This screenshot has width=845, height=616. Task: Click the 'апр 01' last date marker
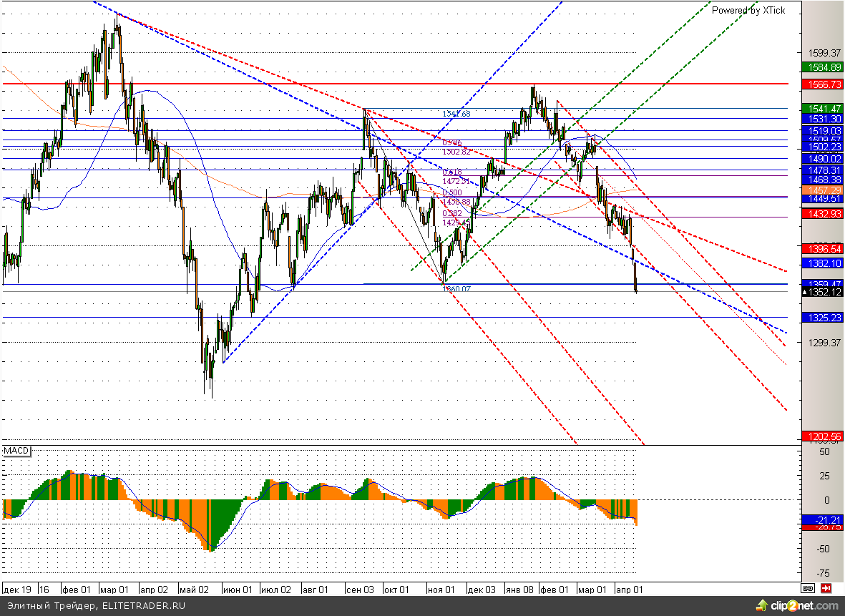(x=630, y=590)
